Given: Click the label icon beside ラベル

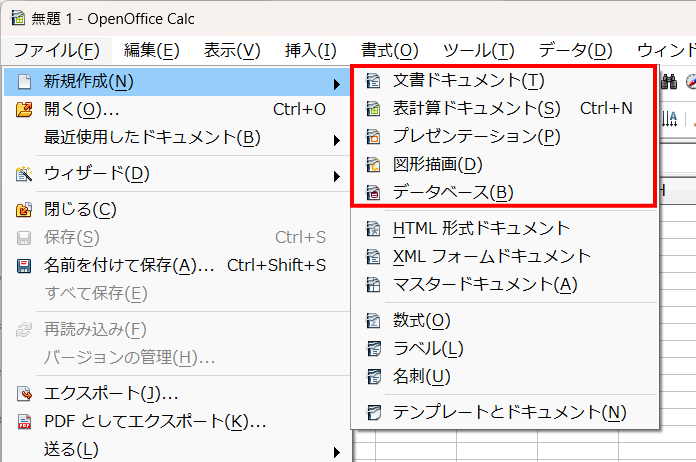Looking at the screenshot, I should tap(373, 348).
